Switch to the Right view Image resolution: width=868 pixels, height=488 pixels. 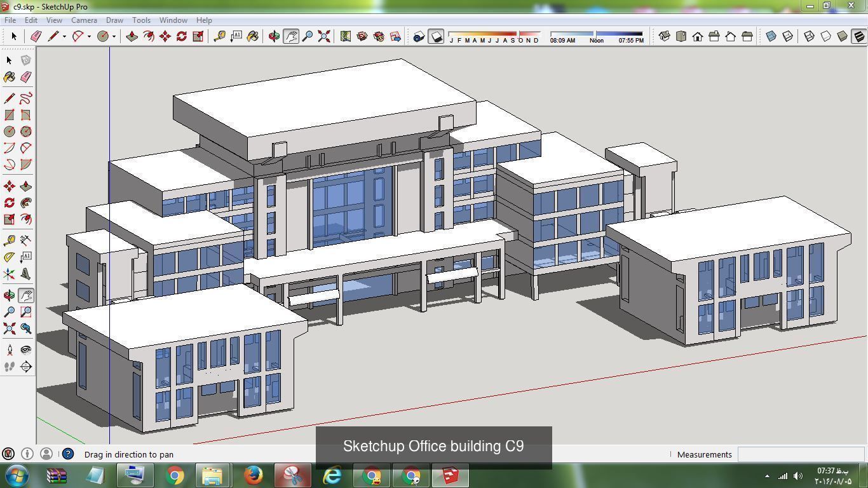(x=714, y=36)
